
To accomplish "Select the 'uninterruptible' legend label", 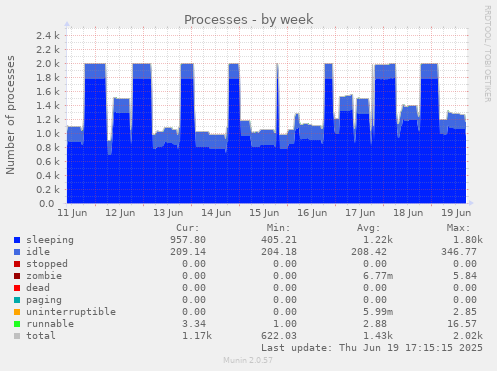I will coord(71,312).
